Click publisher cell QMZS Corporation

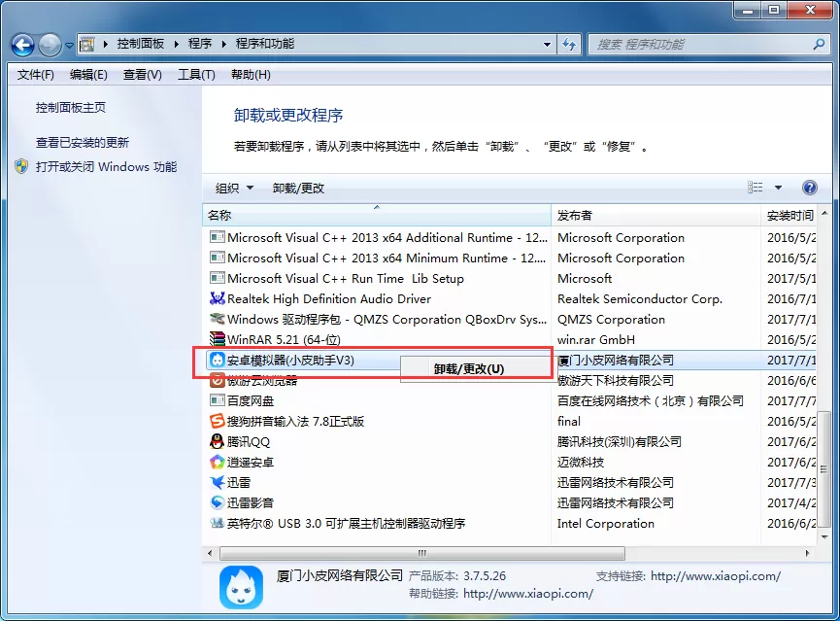(x=611, y=319)
